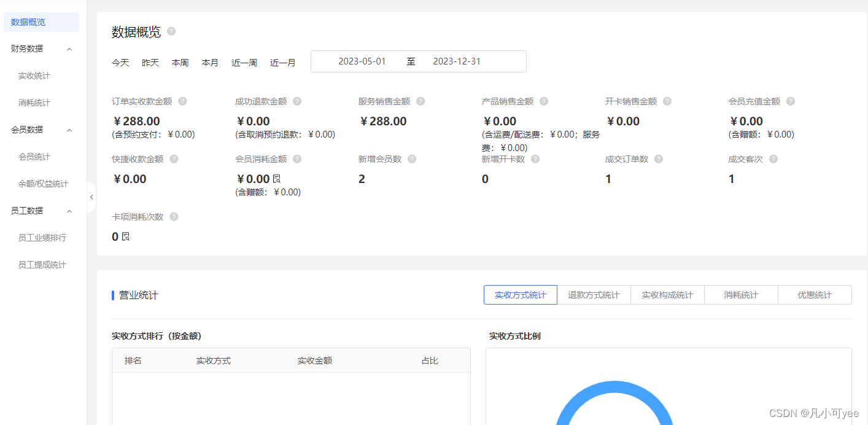Switch to the 消耗统计 tab in 营业统计
The width and height of the screenshot is (868, 425).
coord(742,295)
